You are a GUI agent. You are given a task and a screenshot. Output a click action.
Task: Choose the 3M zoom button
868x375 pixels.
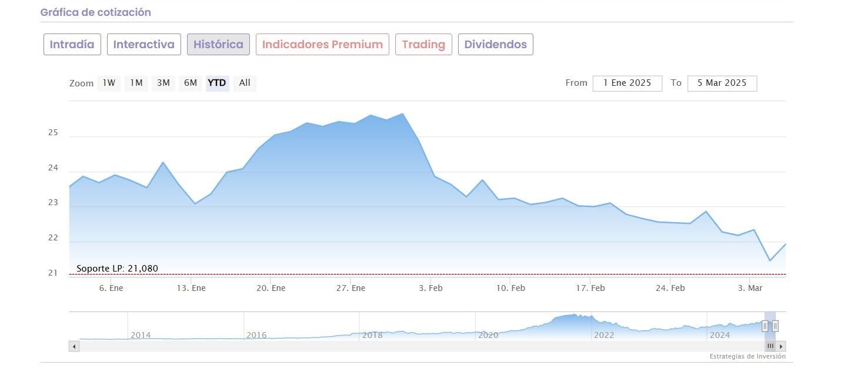click(163, 83)
